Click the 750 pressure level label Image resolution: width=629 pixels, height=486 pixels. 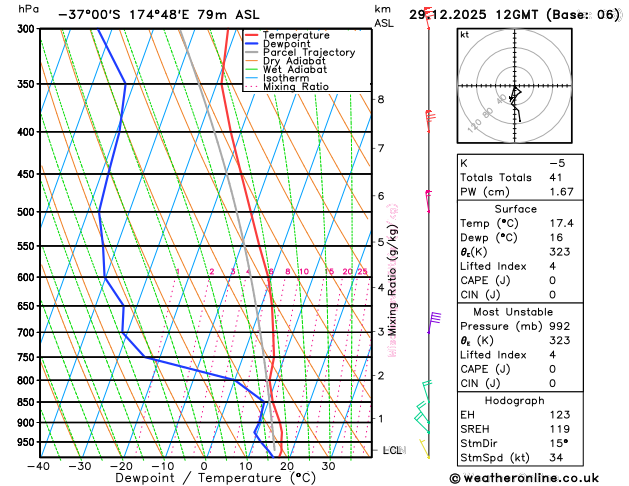click(x=25, y=357)
